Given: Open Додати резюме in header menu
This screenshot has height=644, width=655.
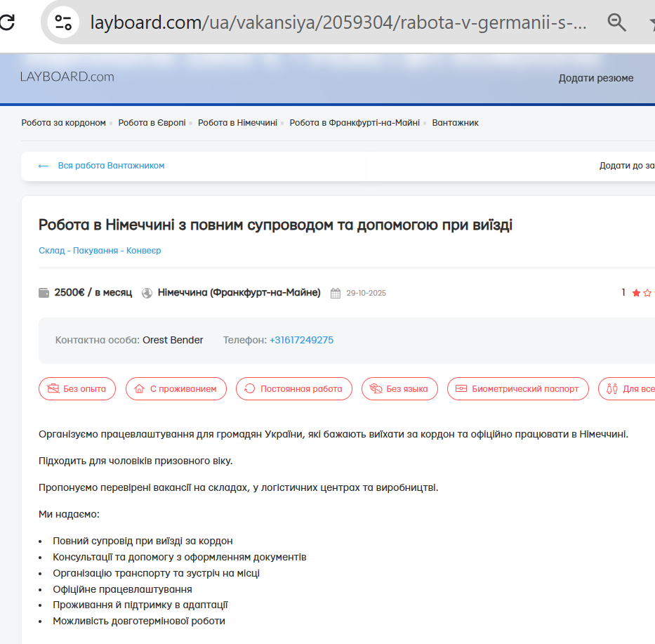Looking at the screenshot, I should (x=595, y=78).
